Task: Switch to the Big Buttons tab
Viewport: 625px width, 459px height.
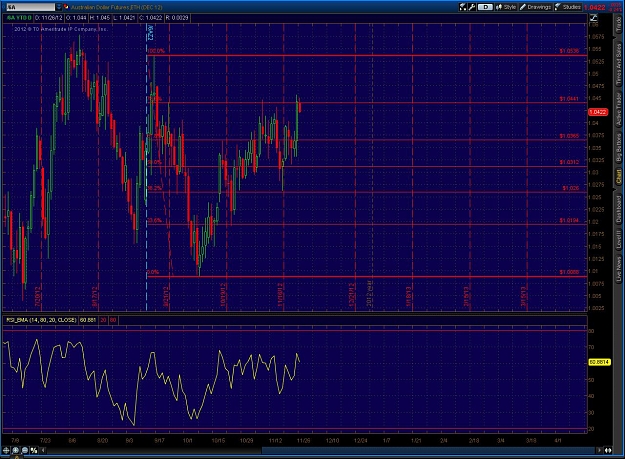Action: pos(619,147)
